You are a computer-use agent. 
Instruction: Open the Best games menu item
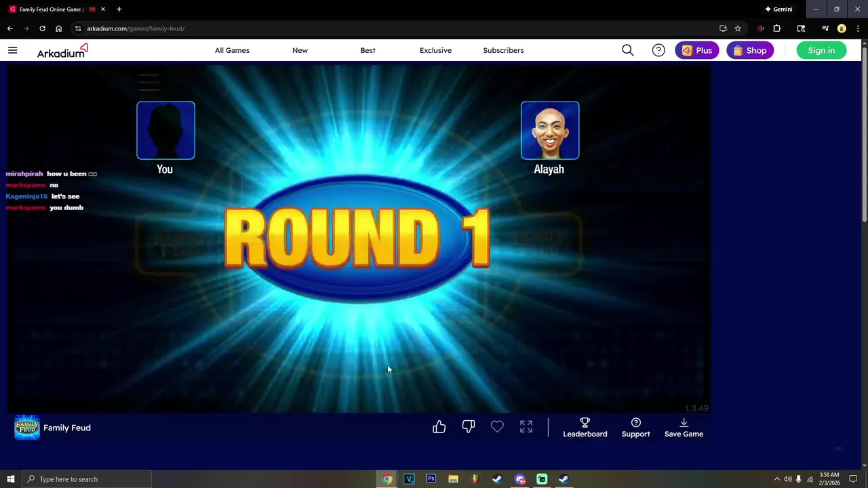pos(368,50)
